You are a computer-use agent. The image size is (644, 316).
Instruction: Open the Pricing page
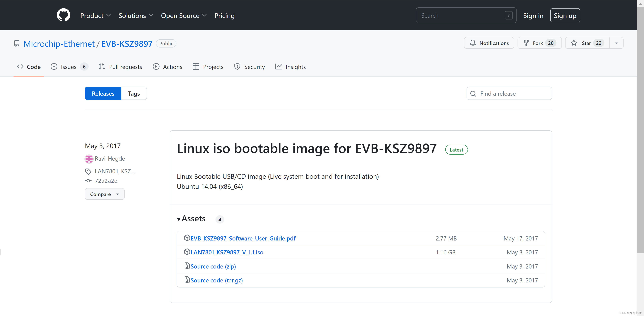tap(224, 15)
